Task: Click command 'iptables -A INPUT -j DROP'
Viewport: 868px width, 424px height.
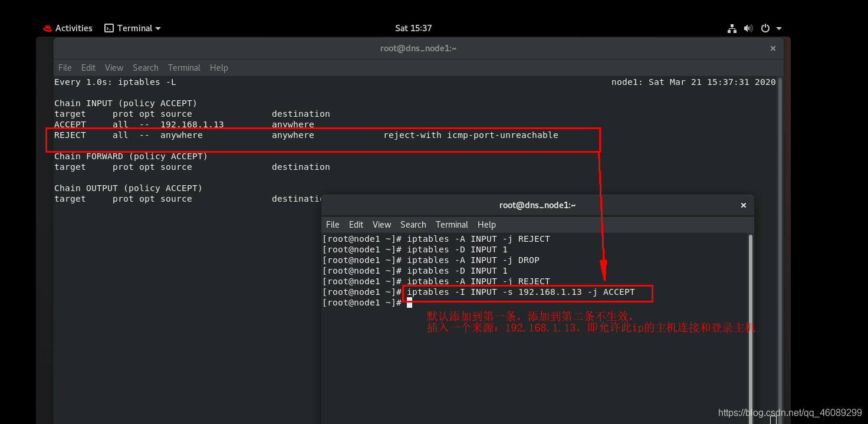Action: coord(473,260)
